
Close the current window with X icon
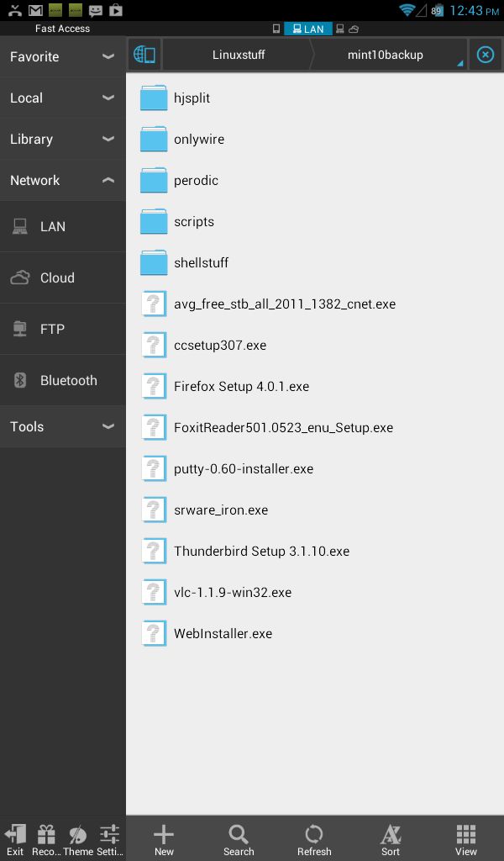pos(486,55)
